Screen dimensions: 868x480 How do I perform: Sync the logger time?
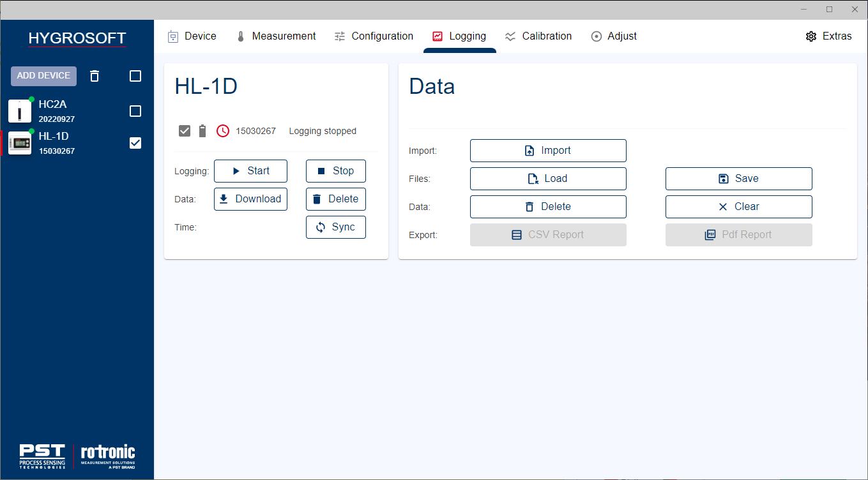pos(336,227)
